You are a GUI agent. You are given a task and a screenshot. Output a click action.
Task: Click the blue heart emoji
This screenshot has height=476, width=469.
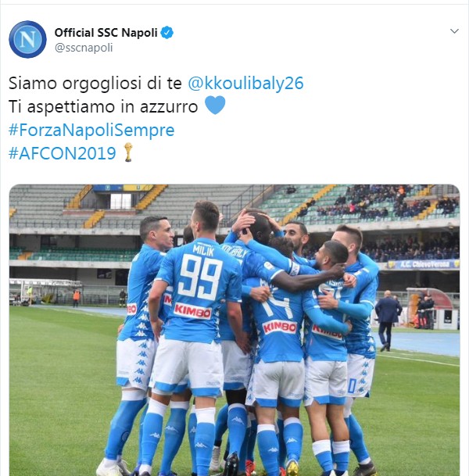point(215,105)
